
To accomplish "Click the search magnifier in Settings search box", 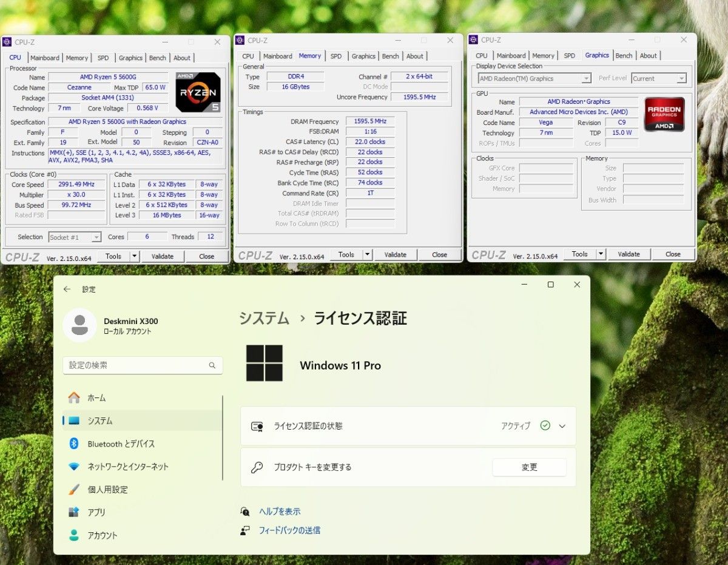I will (212, 365).
